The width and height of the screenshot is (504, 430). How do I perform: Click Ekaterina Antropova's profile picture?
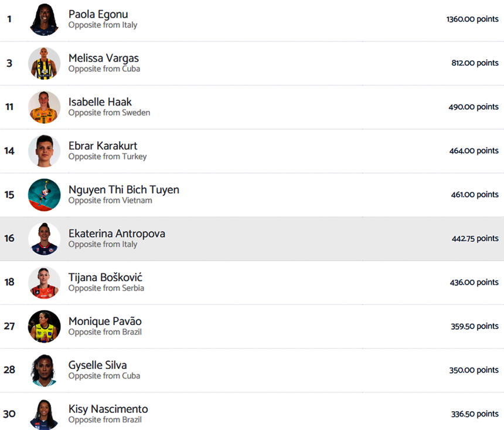(45, 239)
